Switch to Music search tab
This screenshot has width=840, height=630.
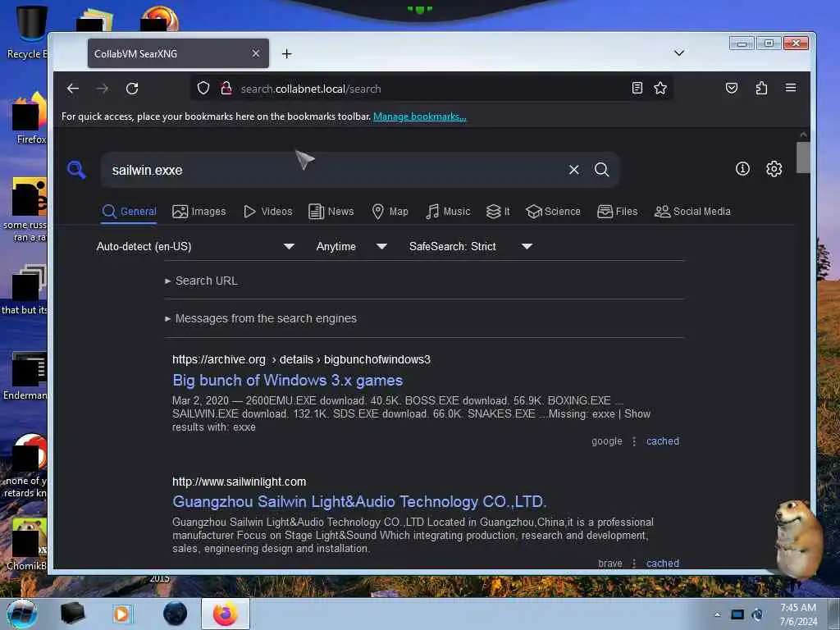click(x=448, y=212)
